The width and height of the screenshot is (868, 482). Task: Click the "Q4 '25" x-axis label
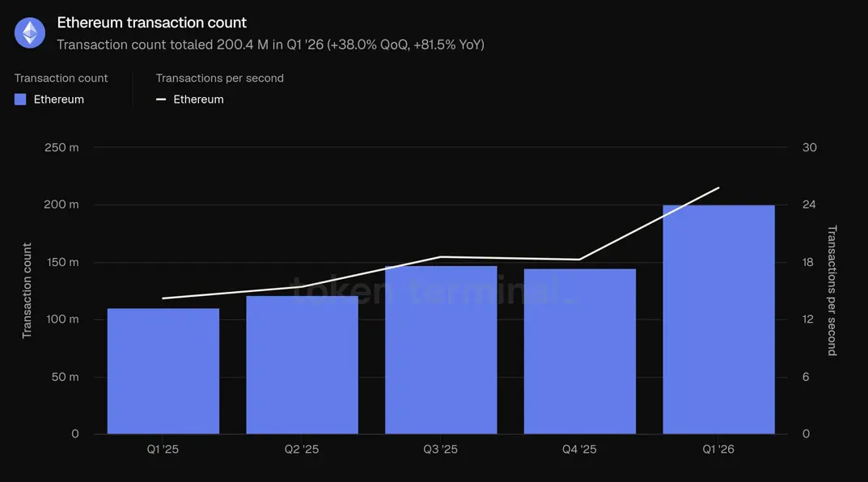pyautogui.click(x=579, y=450)
